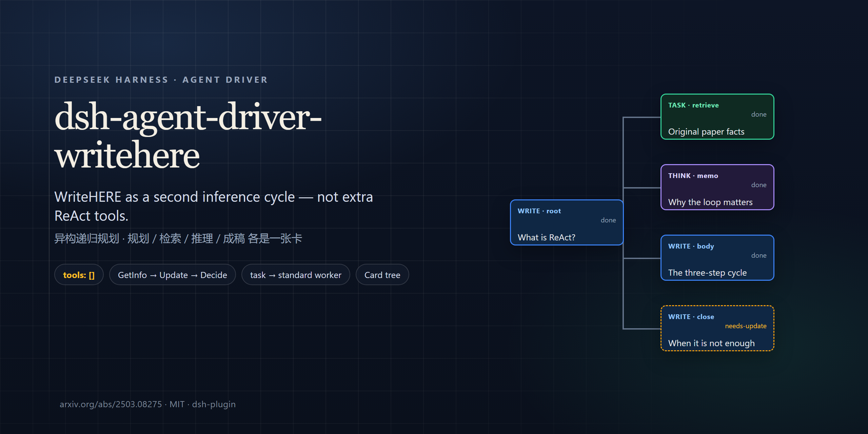Click the 'tools: []' pill

[x=79, y=275]
